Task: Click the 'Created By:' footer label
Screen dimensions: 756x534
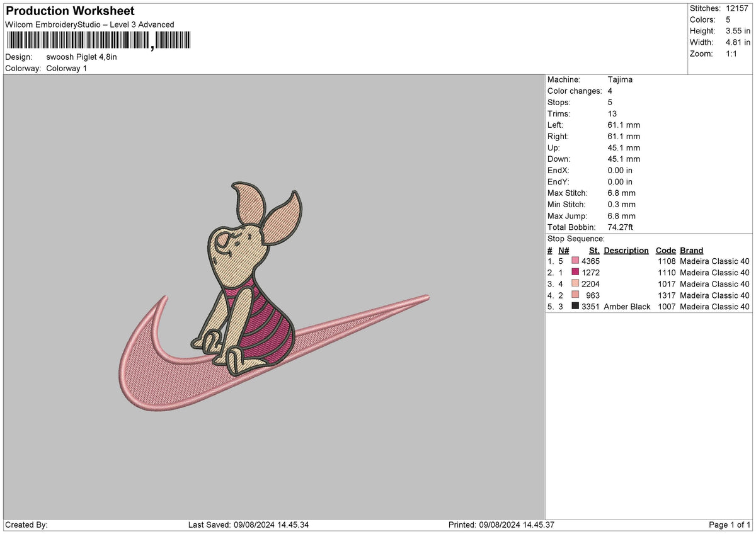Action: click(x=26, y=525)
